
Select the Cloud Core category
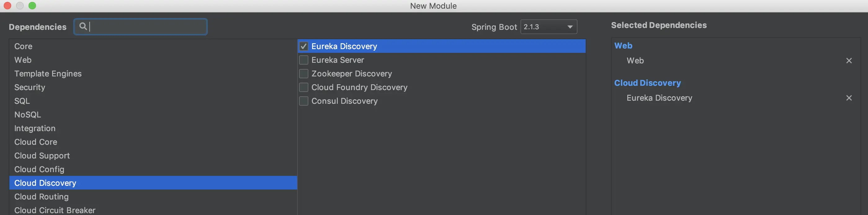click(x=153, y=142)
